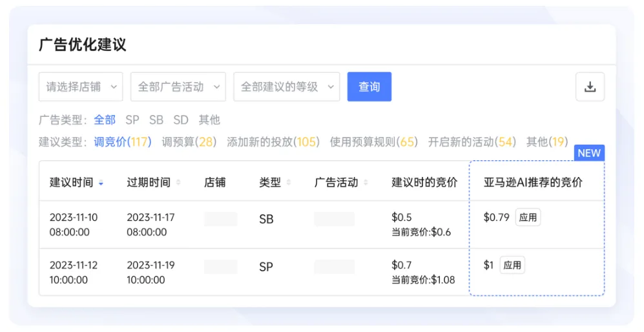The width and height of the screenshot is (644, 332).
Task: Switch to 开启新的活动(54) suggestion type
Action: [x=472, y=142]
